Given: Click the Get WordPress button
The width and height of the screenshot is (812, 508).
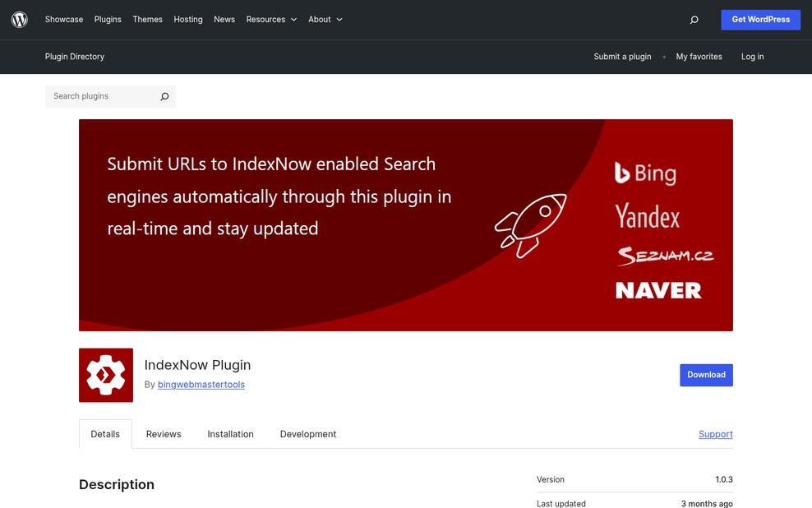Looking at the screenshot, I should (x=761, y=20).
